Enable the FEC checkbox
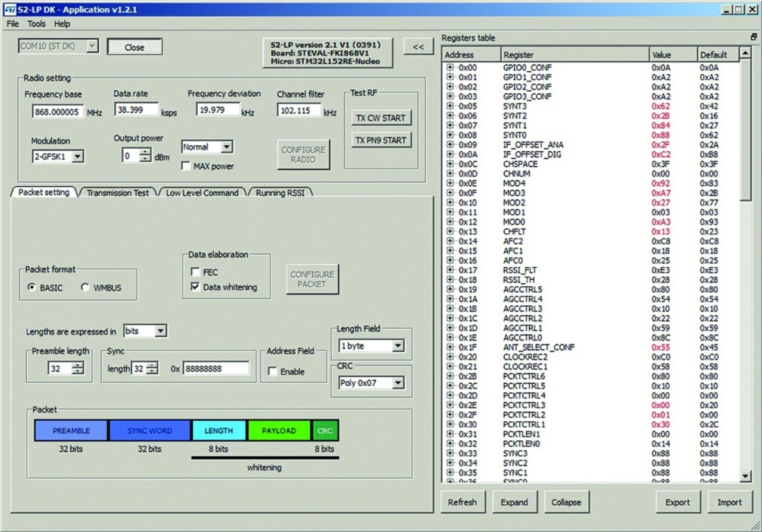This screenshot has height=532, width=762. pos(195,272)
